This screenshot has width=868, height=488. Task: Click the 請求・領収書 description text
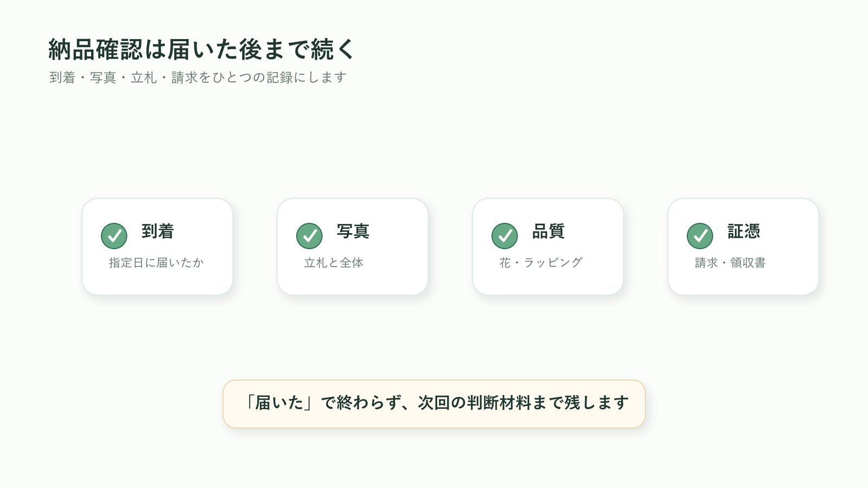(730, 263)
